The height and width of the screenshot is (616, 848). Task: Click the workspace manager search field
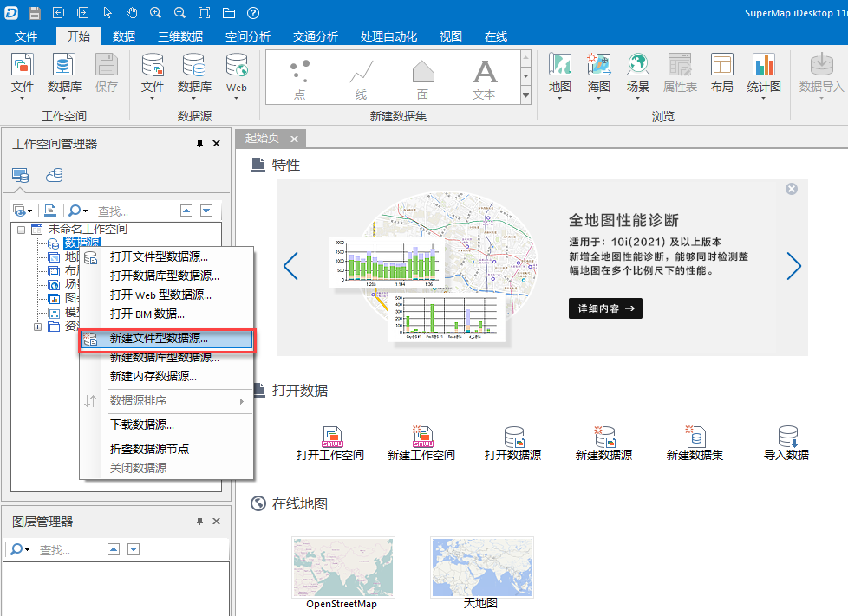pyautogui.click(x=134, y=211)
